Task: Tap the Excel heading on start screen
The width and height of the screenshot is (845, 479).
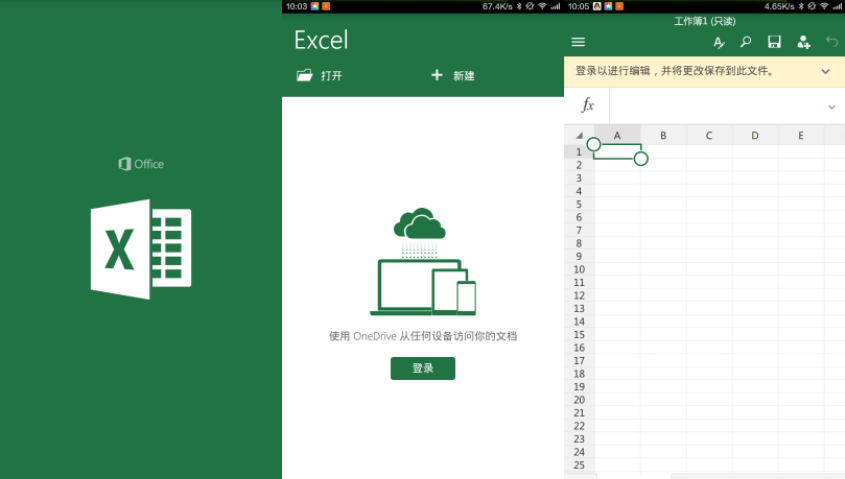Action: (321, 40)
